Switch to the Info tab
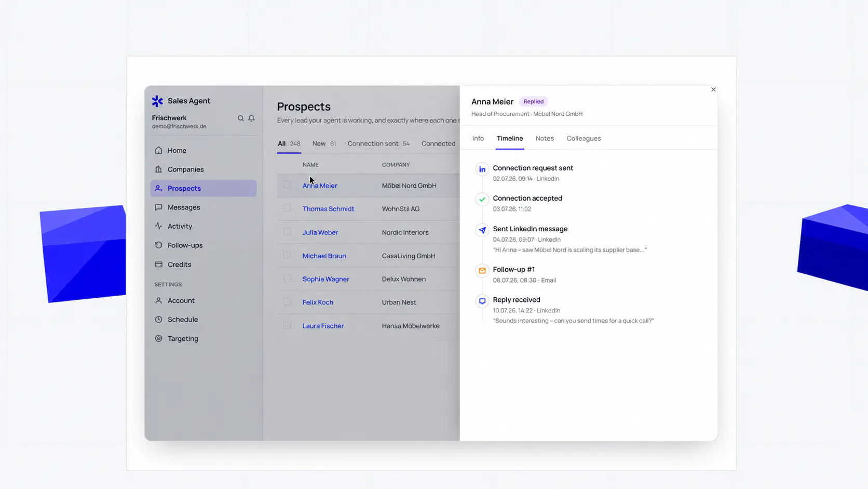 pos(478,138)
